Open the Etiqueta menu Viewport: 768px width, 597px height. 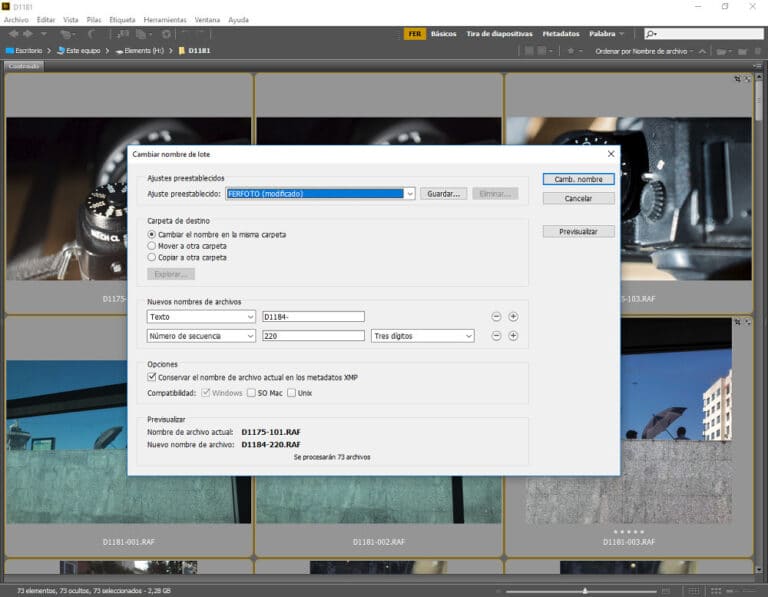[x=122, y=20]
